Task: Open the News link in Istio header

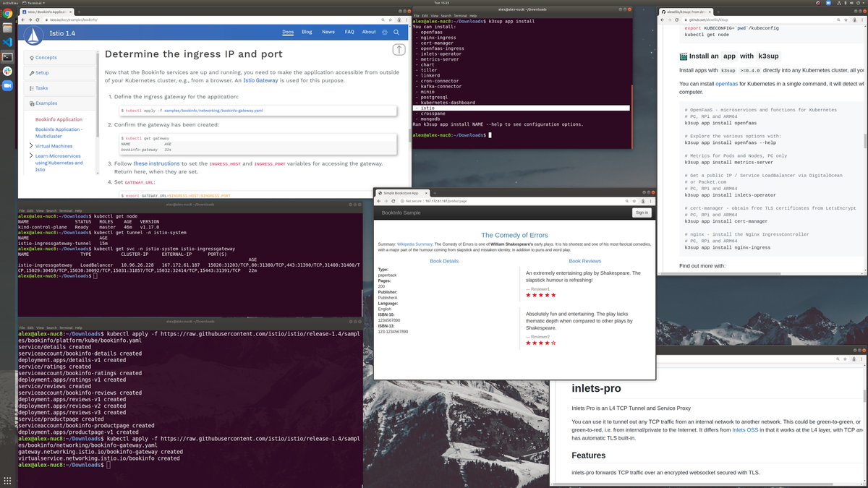Action: [328, 32]
